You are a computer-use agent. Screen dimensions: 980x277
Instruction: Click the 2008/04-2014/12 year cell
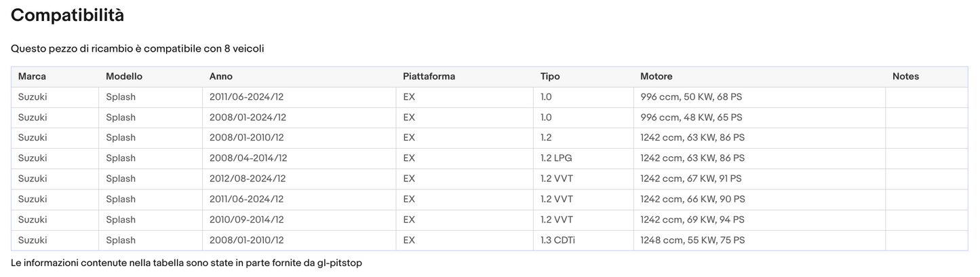tap(248, 158)
